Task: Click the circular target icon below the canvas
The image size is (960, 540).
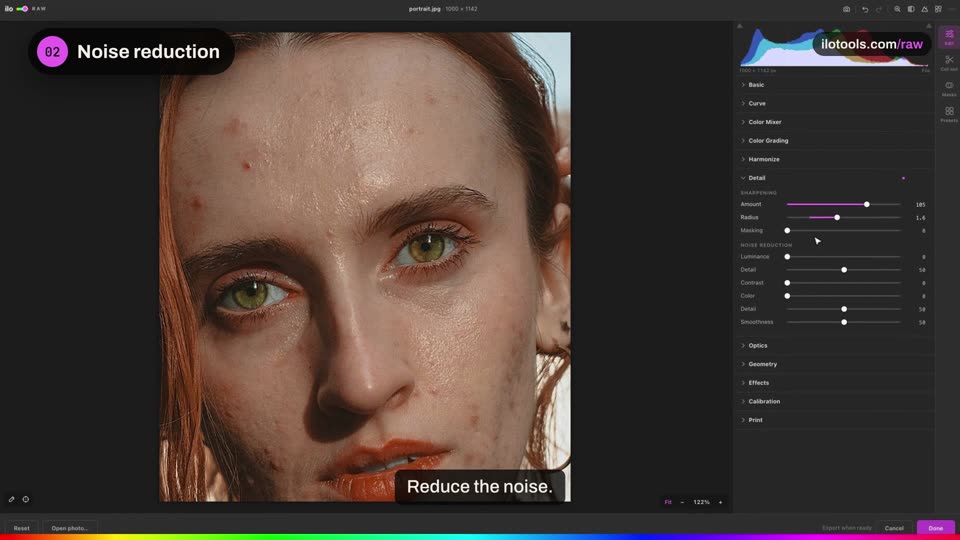Action: [x=26, y=500]
